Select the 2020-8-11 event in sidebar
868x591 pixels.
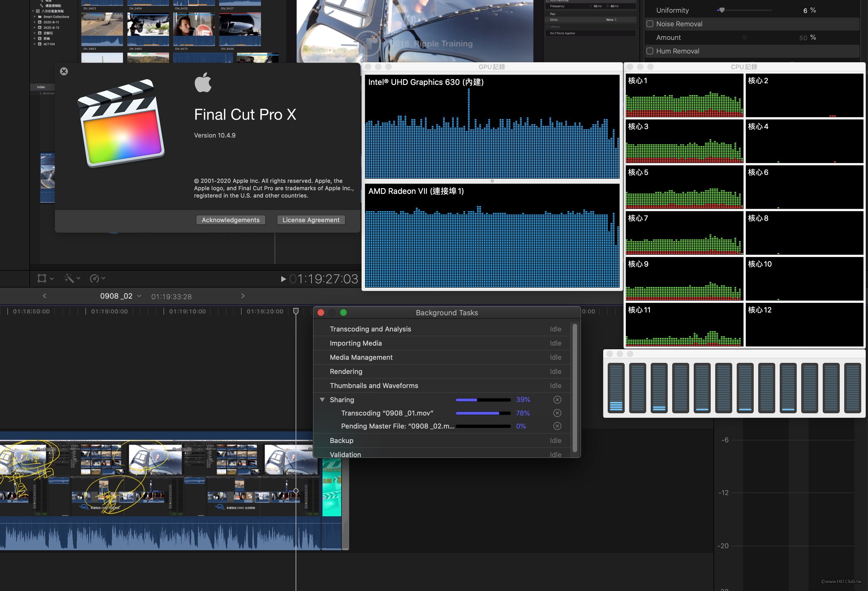[x=51, y=22]
